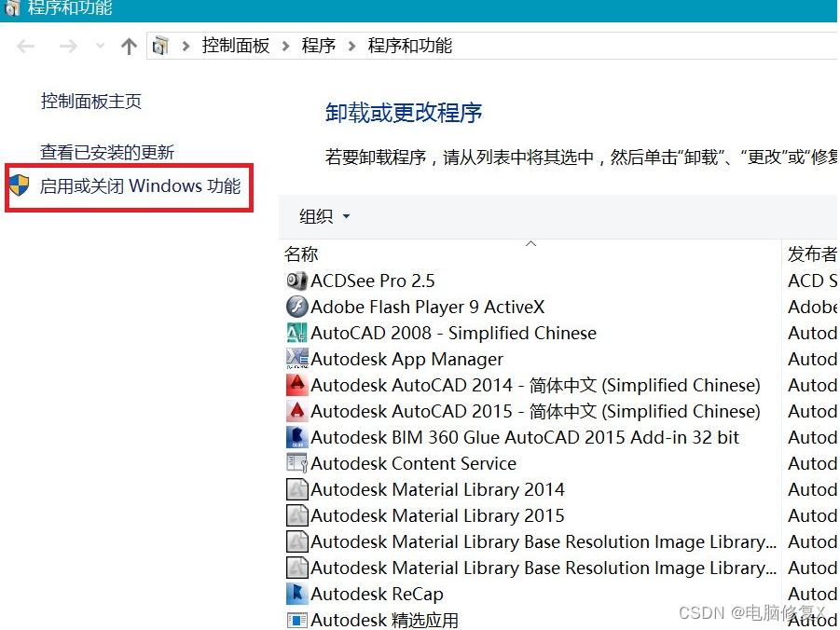Open 控制面板主页 link
The height and width of the screenshot is (630, 840).
(91, 102)
